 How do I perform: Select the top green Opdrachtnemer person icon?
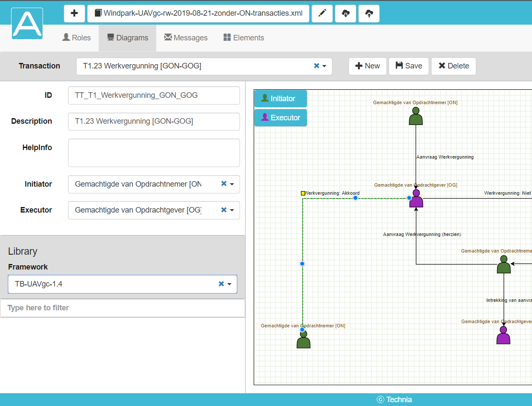coord(416,116)
